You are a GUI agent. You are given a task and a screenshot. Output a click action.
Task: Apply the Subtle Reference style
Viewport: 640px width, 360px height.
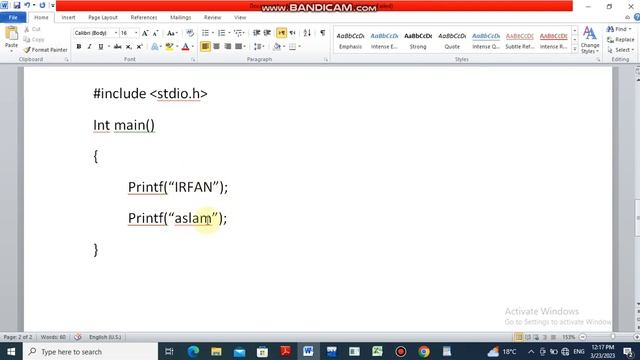point(520,40)
